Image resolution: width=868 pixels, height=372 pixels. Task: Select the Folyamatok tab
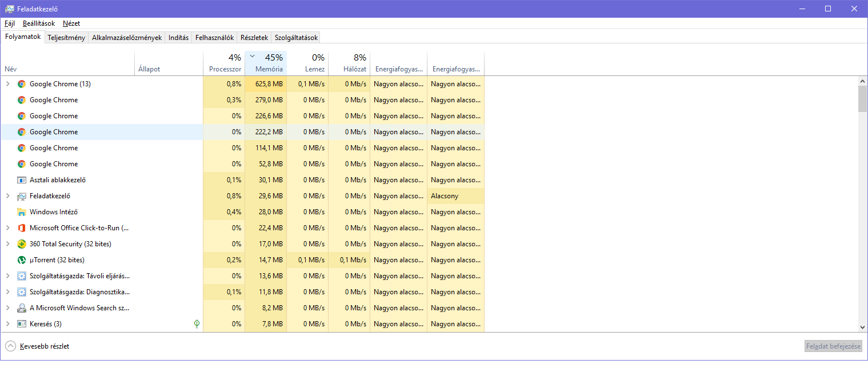coord(23,37)
